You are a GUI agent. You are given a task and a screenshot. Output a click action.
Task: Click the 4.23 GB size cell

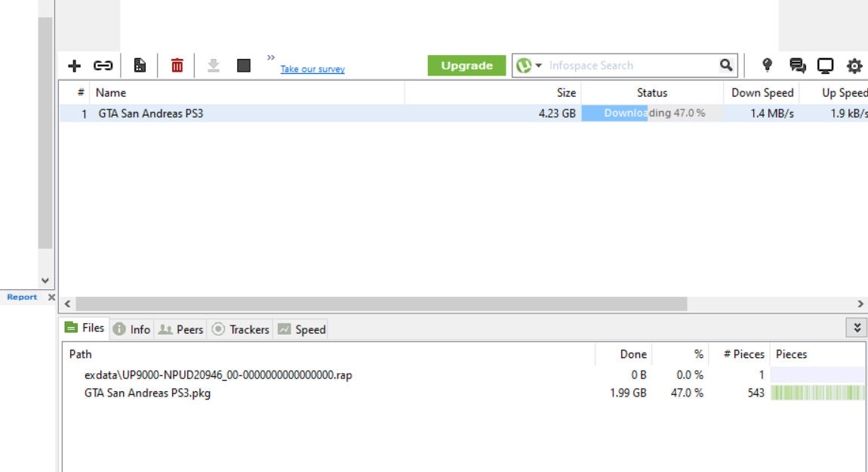557,113
